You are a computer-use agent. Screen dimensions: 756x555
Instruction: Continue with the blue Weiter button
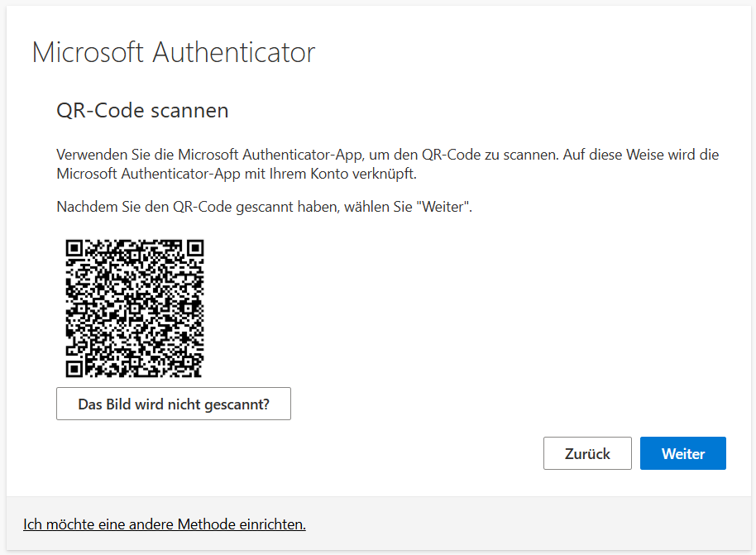(682, 453)
